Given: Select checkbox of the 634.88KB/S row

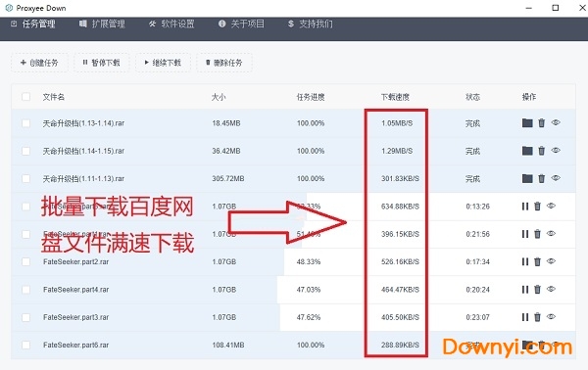Looking at the screenshot, I should click(25, 207).
